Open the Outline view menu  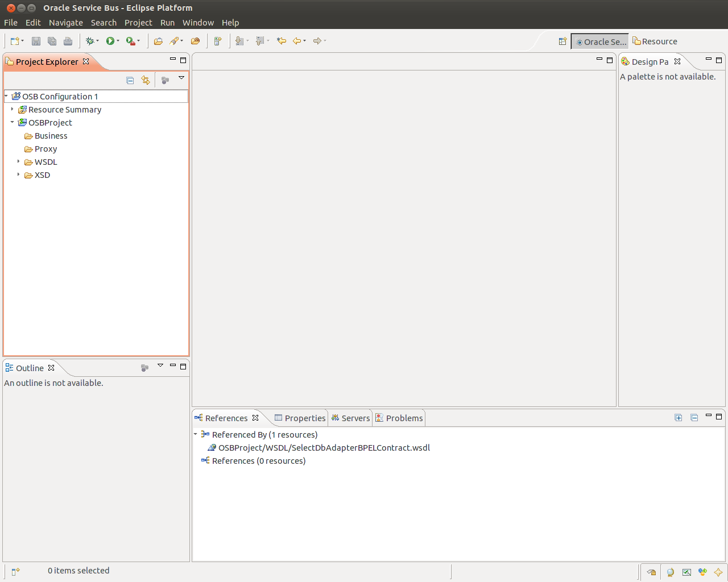[x=160, y=365]
